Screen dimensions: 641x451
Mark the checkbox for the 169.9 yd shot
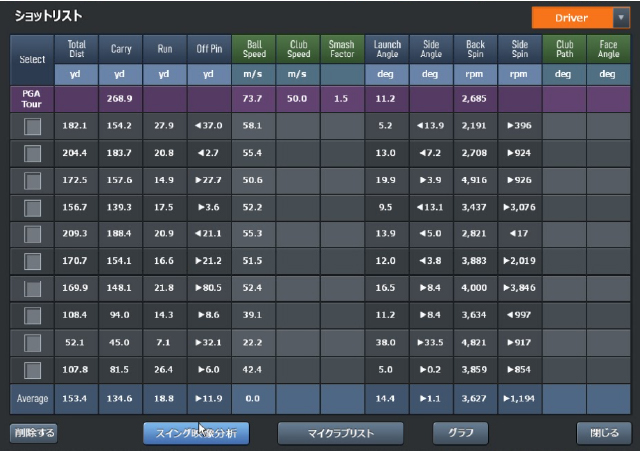(x=33, y=288)
